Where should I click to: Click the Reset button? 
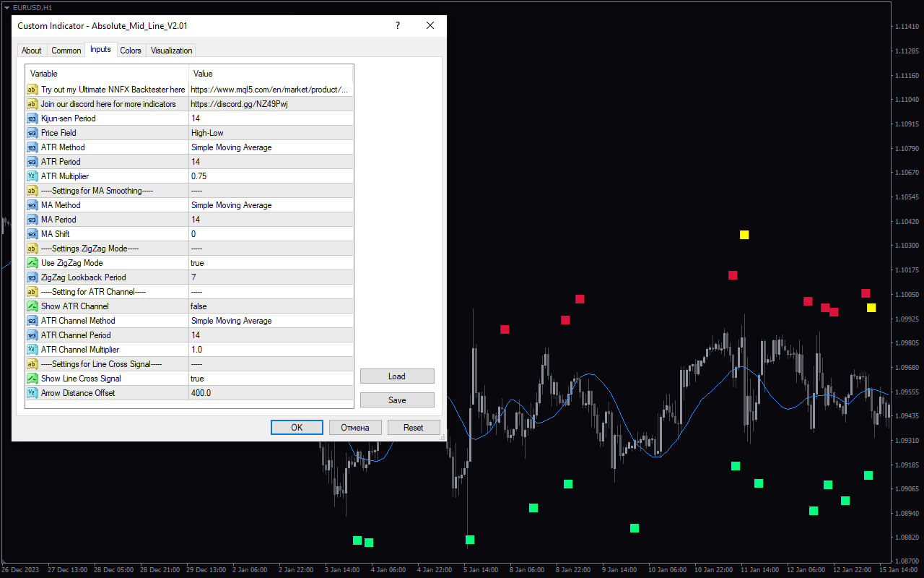tap(414, 428)
